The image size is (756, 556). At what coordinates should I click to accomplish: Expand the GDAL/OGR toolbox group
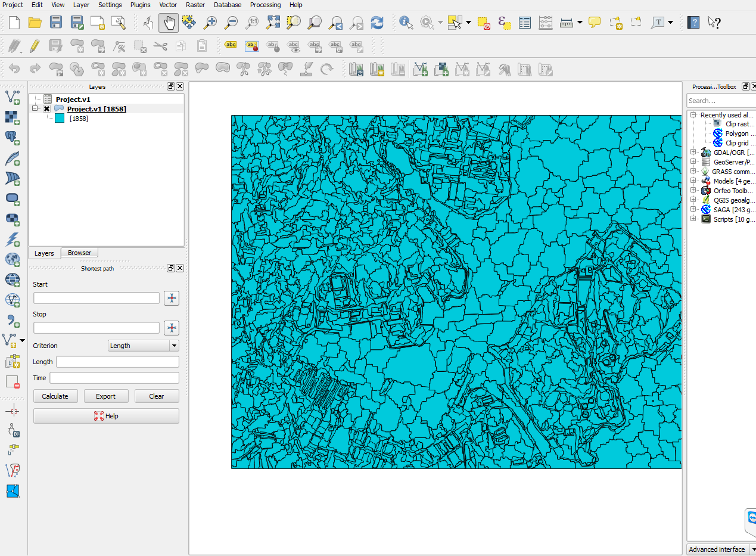[693, 153]
